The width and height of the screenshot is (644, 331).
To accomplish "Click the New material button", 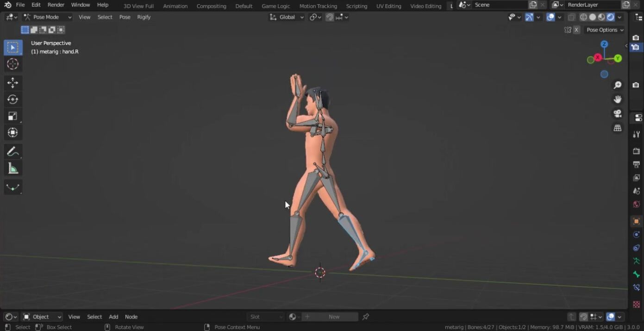I will (334, 317).
